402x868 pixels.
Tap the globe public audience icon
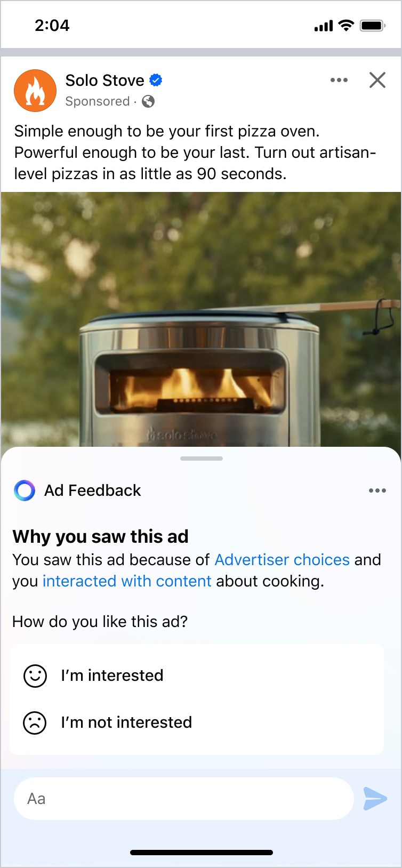pyautogui.click(x=148, y=101)
